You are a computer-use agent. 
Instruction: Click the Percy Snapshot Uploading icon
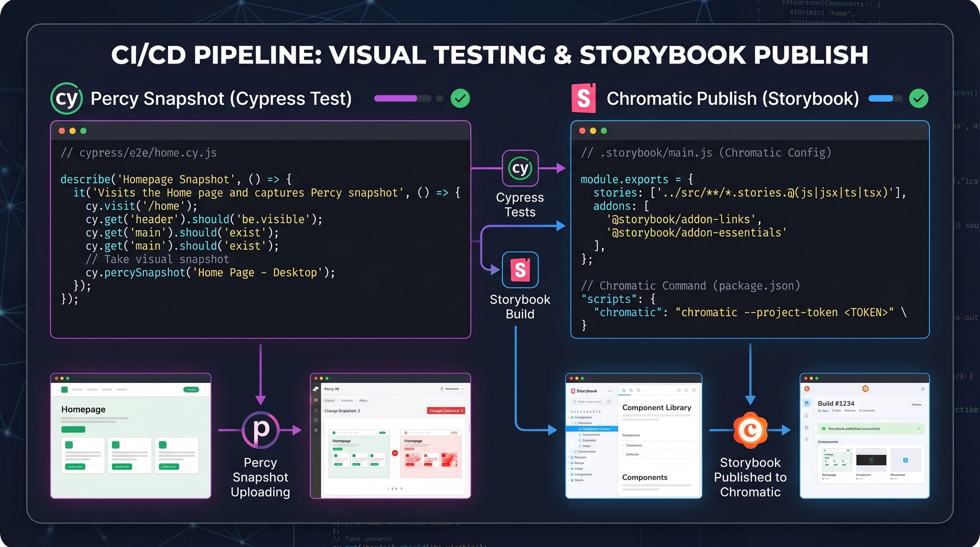(x=261, y=429)
